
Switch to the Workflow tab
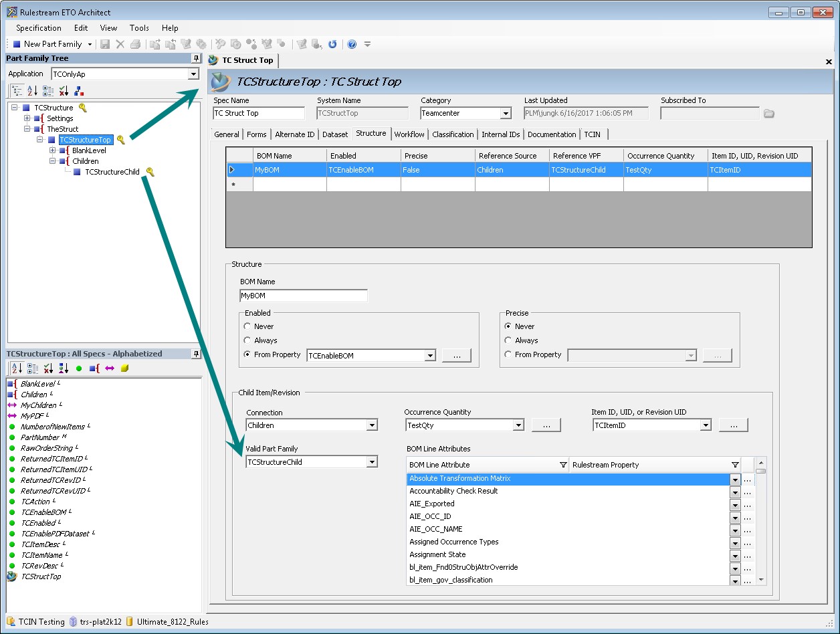click(x=409, y=134)
